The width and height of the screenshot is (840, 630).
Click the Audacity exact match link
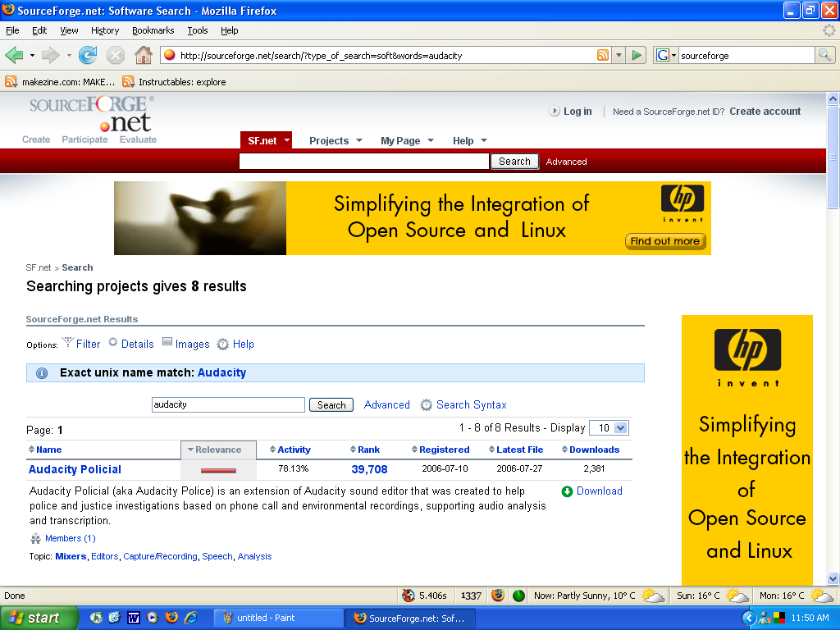point(221,373)
